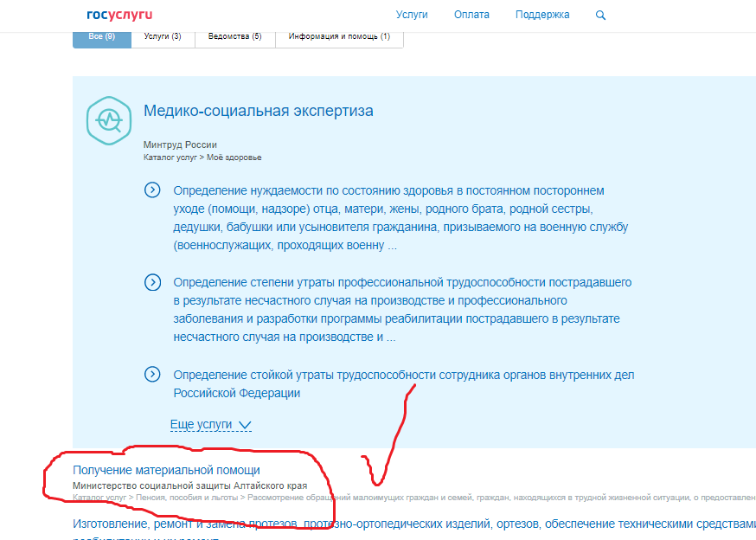Click the Пенсия, пособия и льготы breadcrumb
Viewport: 756px width, 540px height.
pyautogui.click(x=187, y=497)
